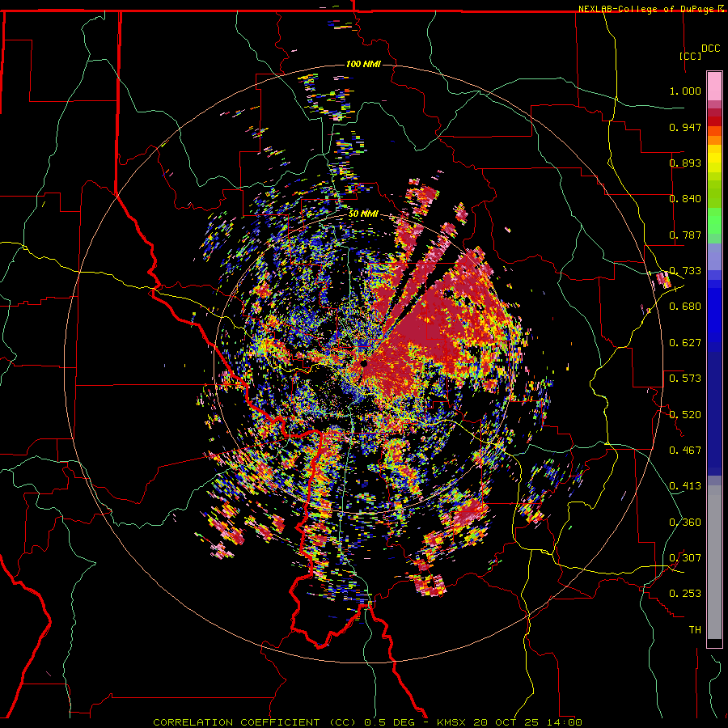This screenshot has width=728, height=728.
Task: Click the 0.360 legend value
Action: pyautogui.click(x=685, y=523)
